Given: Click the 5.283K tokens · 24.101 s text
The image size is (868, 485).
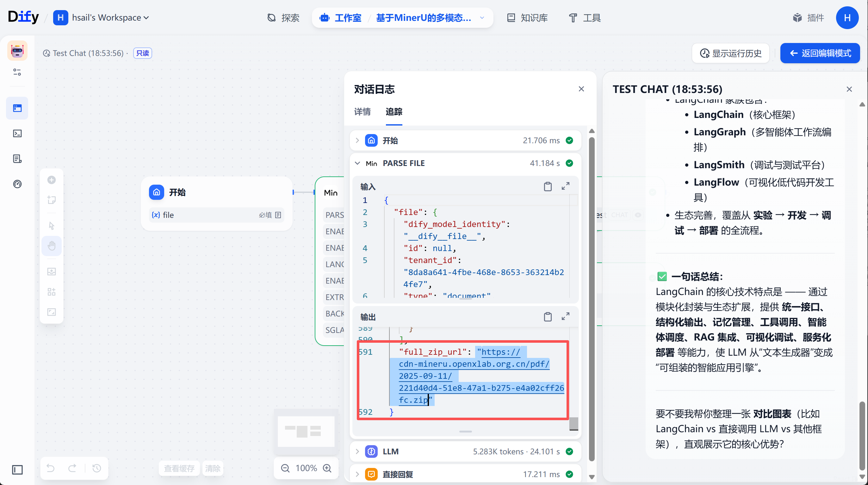Looking at the screenshot, I should click(516, 451).
